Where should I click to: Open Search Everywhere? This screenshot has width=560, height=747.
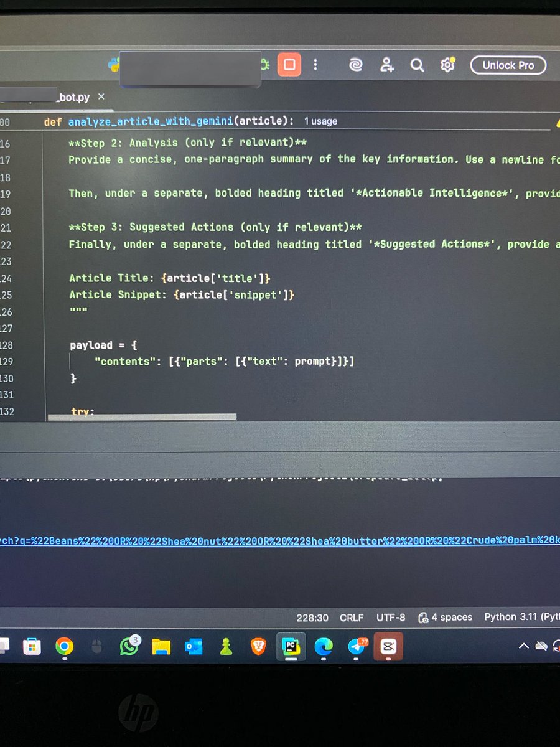[x=417, y=65]
